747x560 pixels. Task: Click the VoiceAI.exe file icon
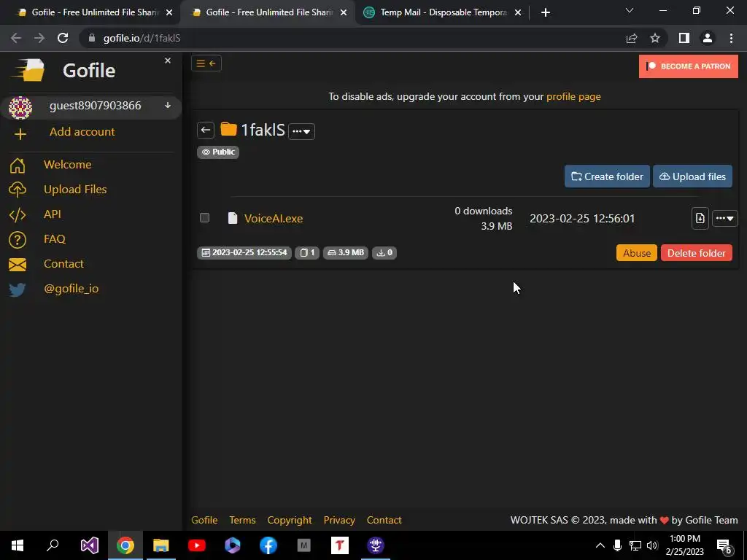(233, 218)
